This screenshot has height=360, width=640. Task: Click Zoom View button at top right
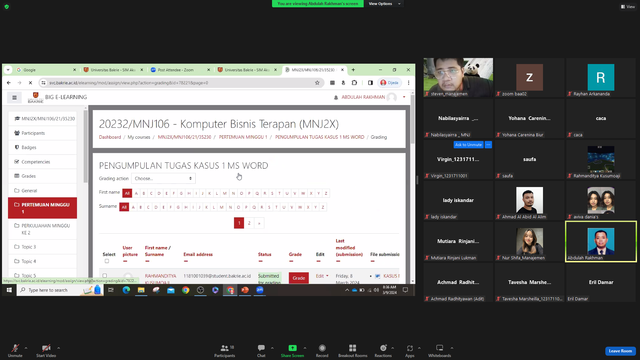(628, 7)
